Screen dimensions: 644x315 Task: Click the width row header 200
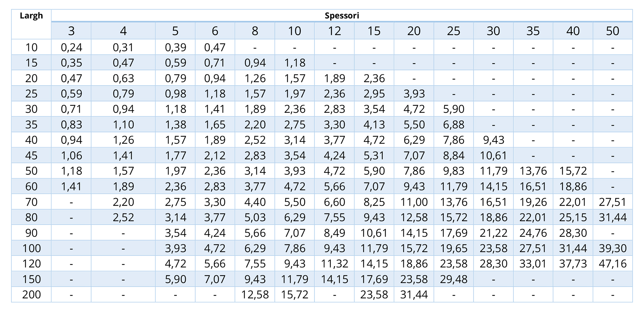click(x=31, y=294)
